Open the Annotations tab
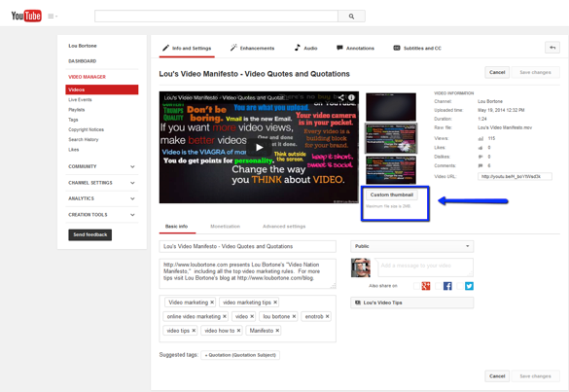 click(355, 49)
